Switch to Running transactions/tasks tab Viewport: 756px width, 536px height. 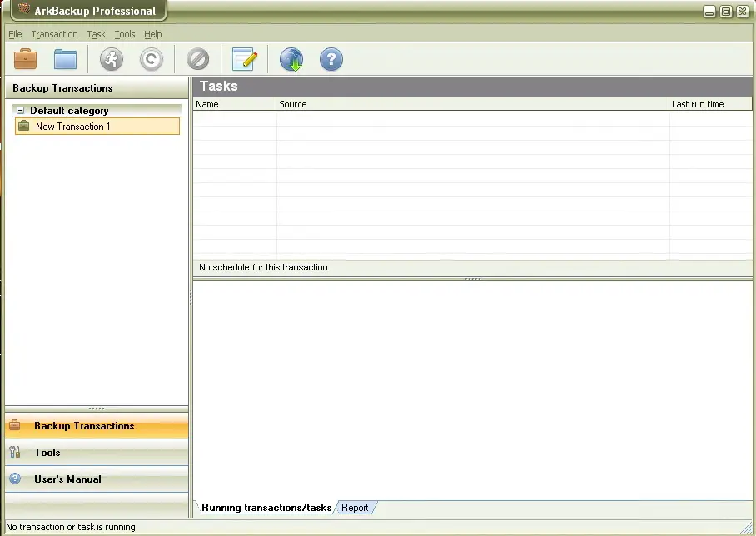[x=266, y=508]
